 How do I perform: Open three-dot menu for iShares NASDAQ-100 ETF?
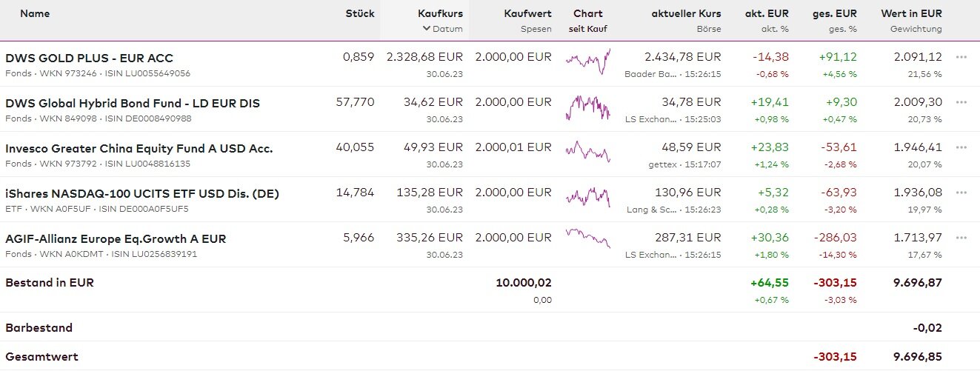(x=961, y=193)
